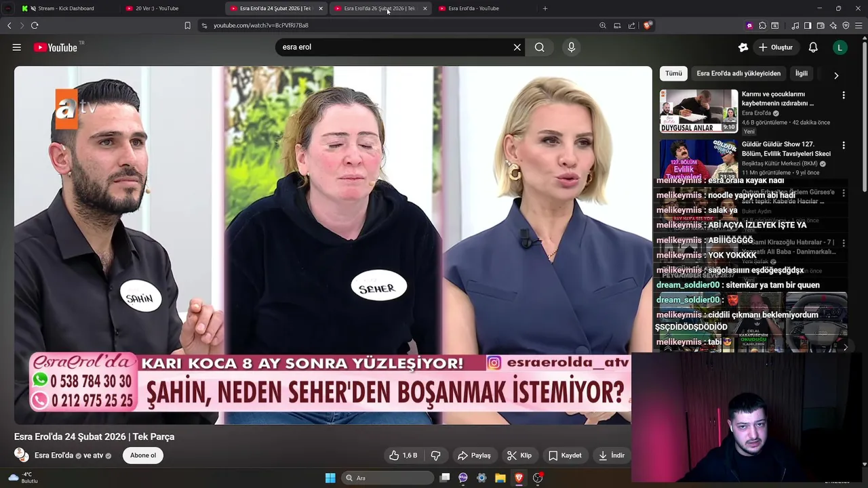Select 'Esra Erol'da adlı yükleyiciden' chip
Image resolution: width=868 pixels, height=488 pixels.
point(738,73)
